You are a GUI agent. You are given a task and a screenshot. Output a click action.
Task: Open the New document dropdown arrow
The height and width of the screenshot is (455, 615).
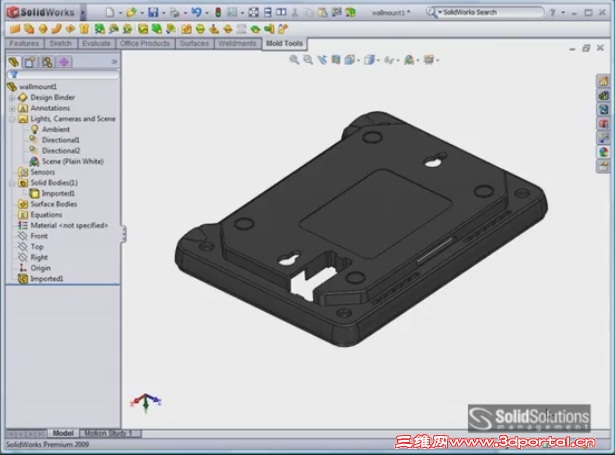120,13
